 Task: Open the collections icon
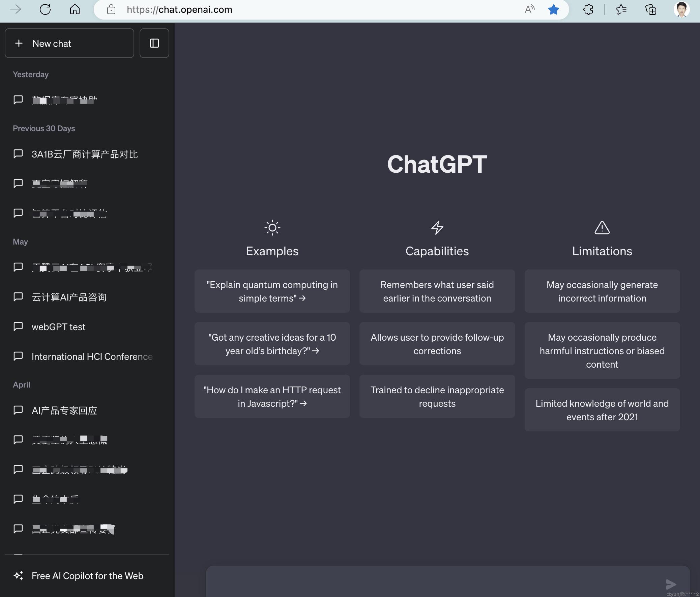tap(651, 9)
